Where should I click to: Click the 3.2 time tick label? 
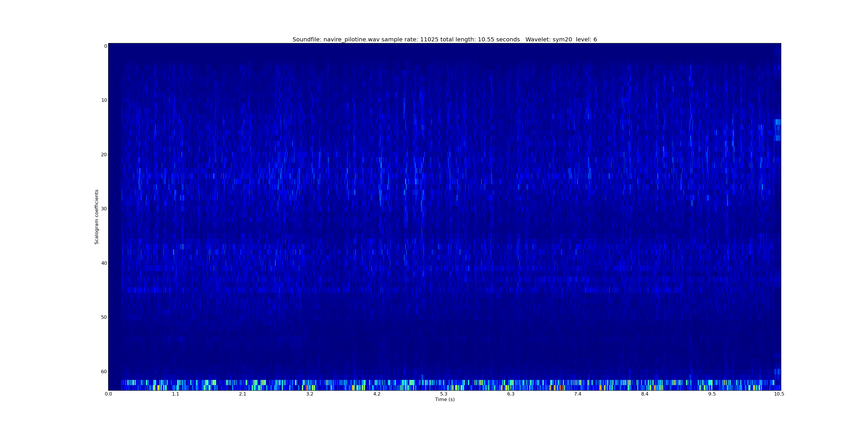point(309,394)
